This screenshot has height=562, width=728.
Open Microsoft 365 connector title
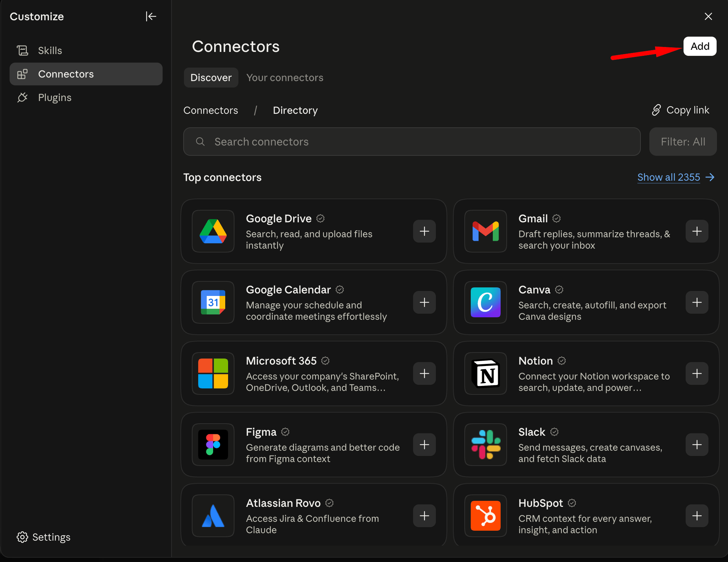pos(281,361)
